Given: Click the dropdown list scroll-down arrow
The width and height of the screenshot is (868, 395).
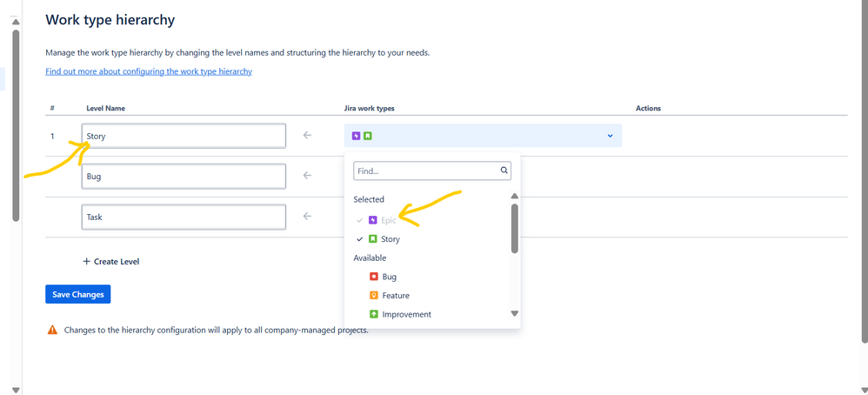Looking at the screenshot, I should point(514,313).
